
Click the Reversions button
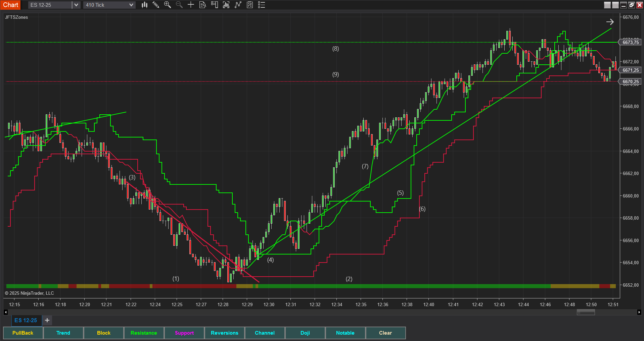coord(224,333)
